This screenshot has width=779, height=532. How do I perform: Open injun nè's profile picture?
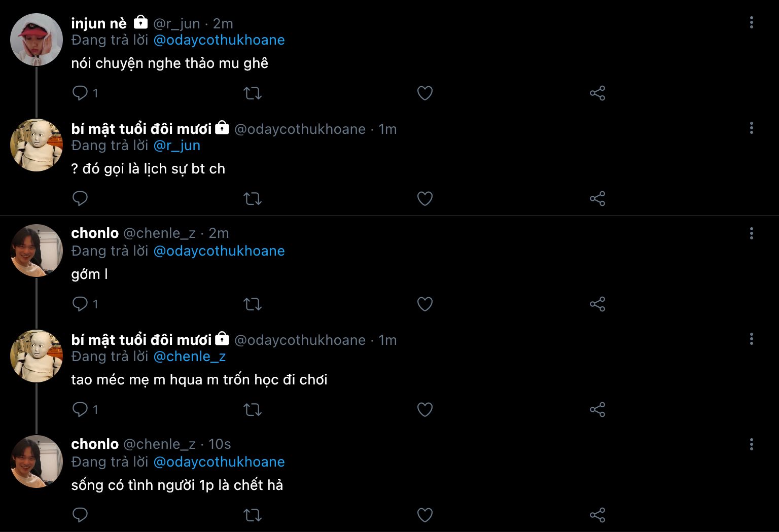pos(37,40)
